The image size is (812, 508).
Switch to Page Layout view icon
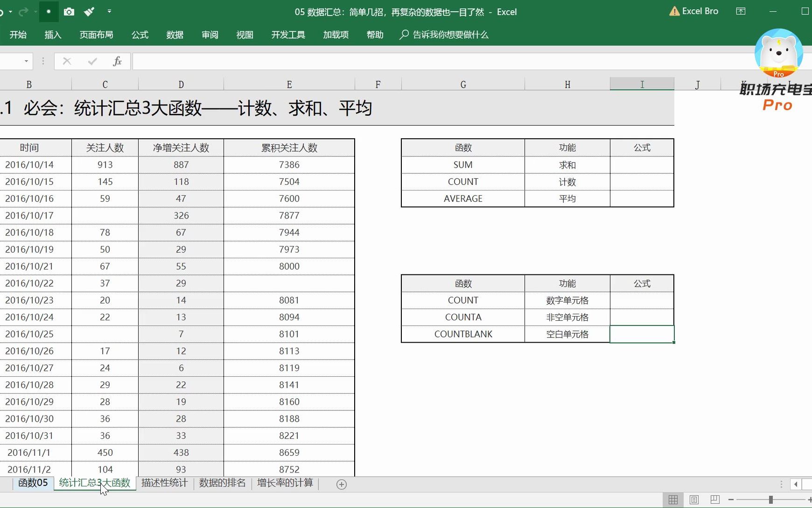[x=694, y=499]
